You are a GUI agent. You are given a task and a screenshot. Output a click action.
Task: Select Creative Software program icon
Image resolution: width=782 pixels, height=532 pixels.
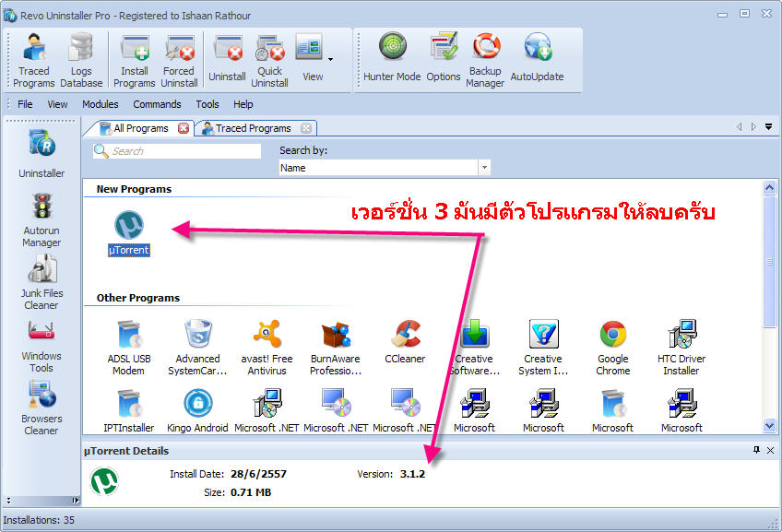click(x=474, y=348)
